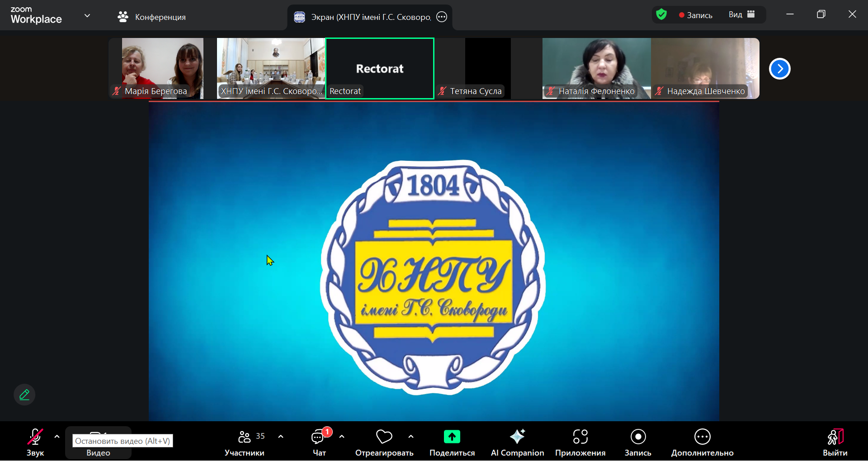Open the Chat panel
Viewport: 868px width, 461px height.
tap(319, 437)
